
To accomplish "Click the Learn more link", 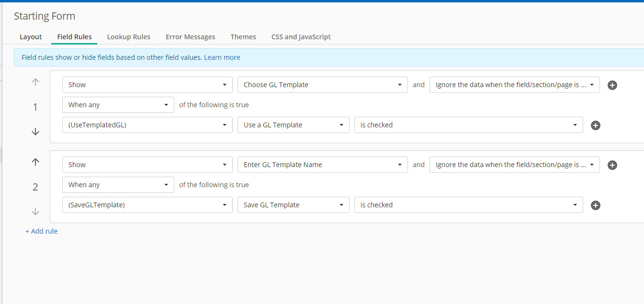I will coord(222,57).
